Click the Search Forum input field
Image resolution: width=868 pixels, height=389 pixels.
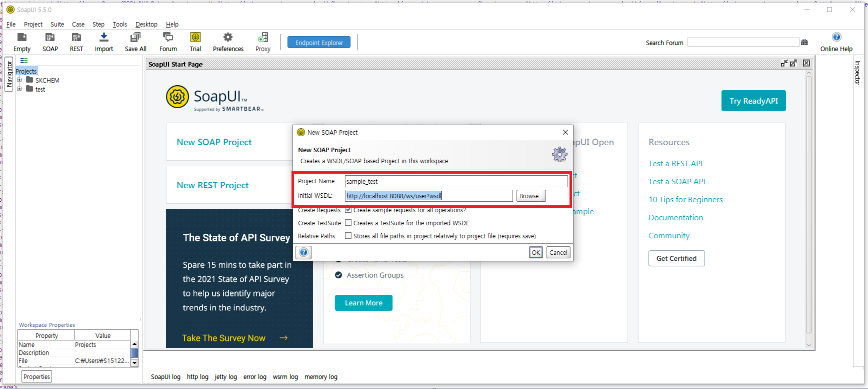pyautogui.click(x=743, y=43)
